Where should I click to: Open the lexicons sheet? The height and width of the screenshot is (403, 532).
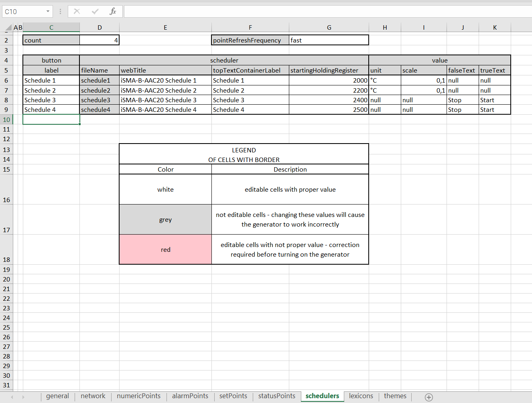coord(361,396)
